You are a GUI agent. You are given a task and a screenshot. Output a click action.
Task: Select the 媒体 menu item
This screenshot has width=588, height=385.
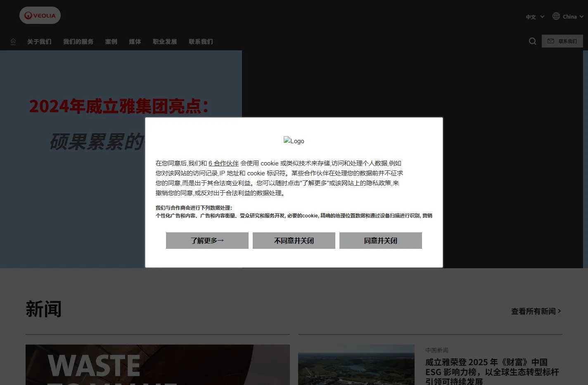click(135, 42)
